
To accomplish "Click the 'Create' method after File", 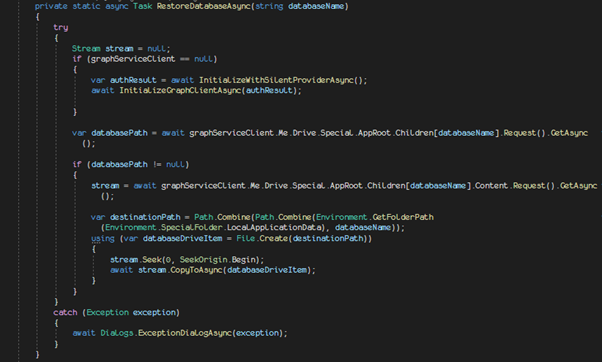I will pyautogui.click(x=273, y=238).
